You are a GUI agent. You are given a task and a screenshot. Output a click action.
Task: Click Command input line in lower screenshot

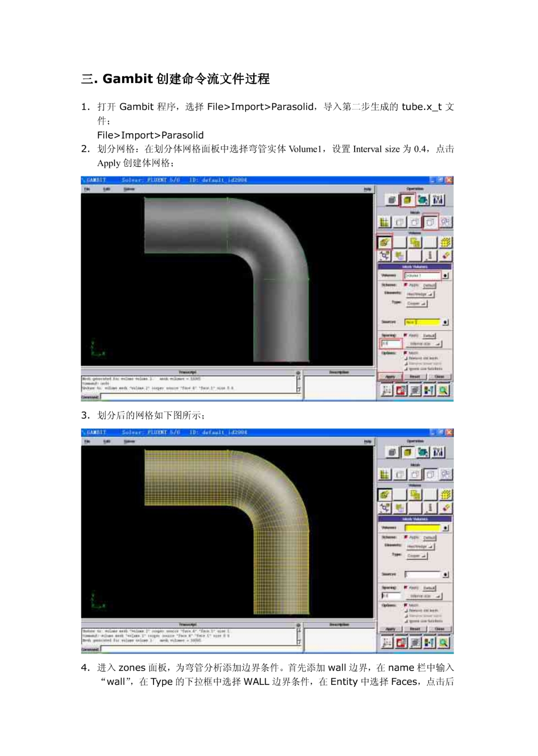tap(201, 649)
